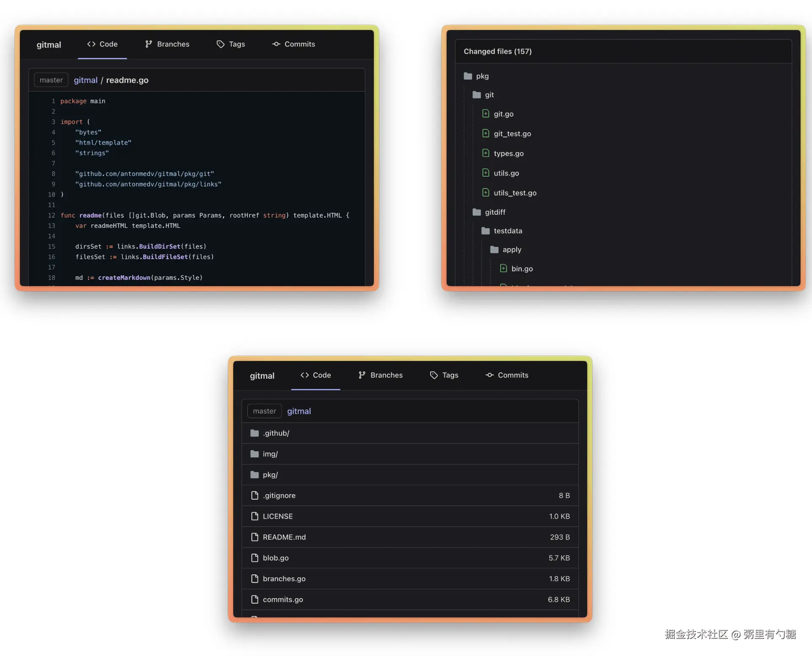Click the added-file icon next to types.go
The height and width of the screenshot is (656, 812).
[486, 153]
